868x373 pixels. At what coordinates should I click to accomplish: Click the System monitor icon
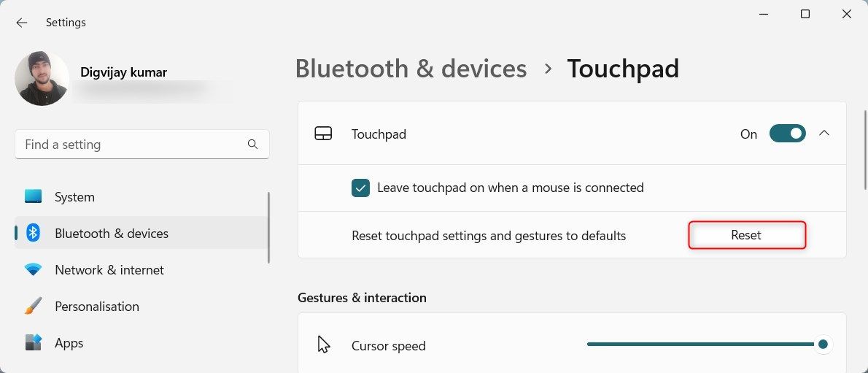click(x=34, y=197)
